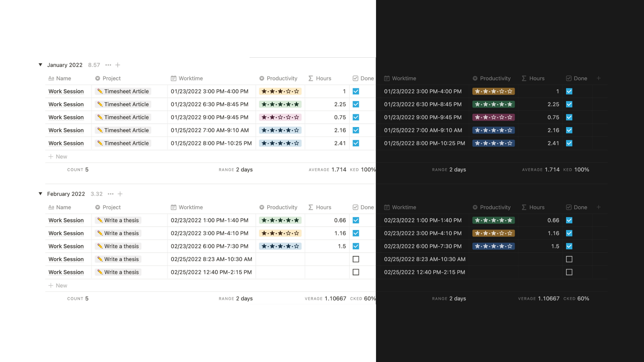The image size is (644, 362).
Task: Check dark Done for 02/25/2022 12:40 PM row
Action: (569, 272)
